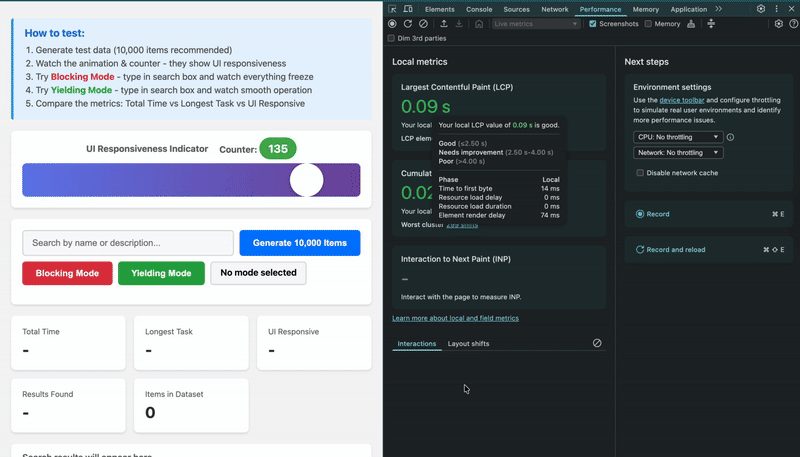Viewport: 800px width, 457px height.
Task: Switch to the Console tab
Action: pos(479,9)
